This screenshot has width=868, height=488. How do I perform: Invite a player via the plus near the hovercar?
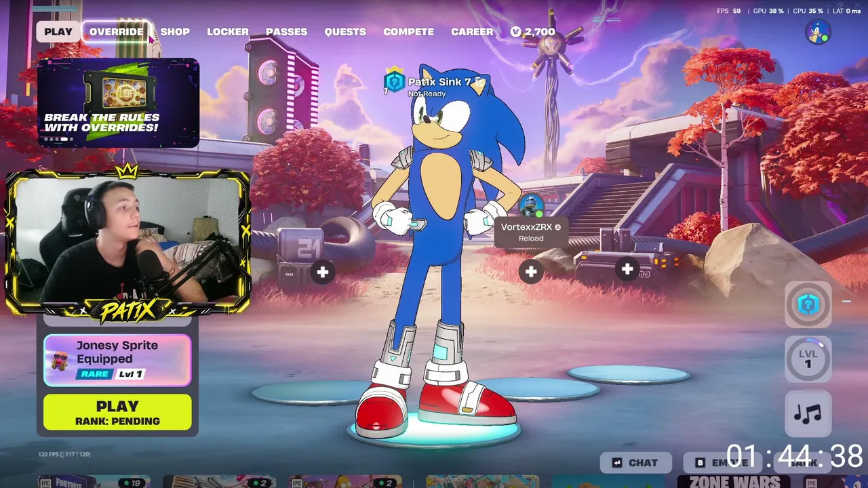(x=627, y=270)
